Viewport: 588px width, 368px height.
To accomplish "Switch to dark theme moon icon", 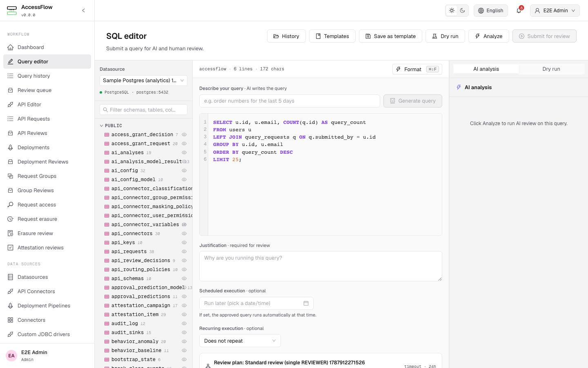I will pos(462,11).
